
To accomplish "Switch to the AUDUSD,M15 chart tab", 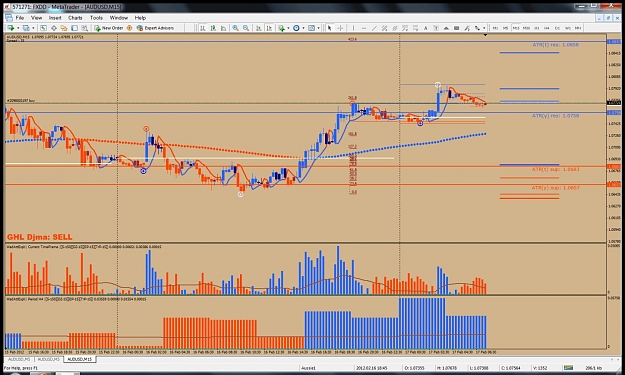I will [x=80, y=359].
